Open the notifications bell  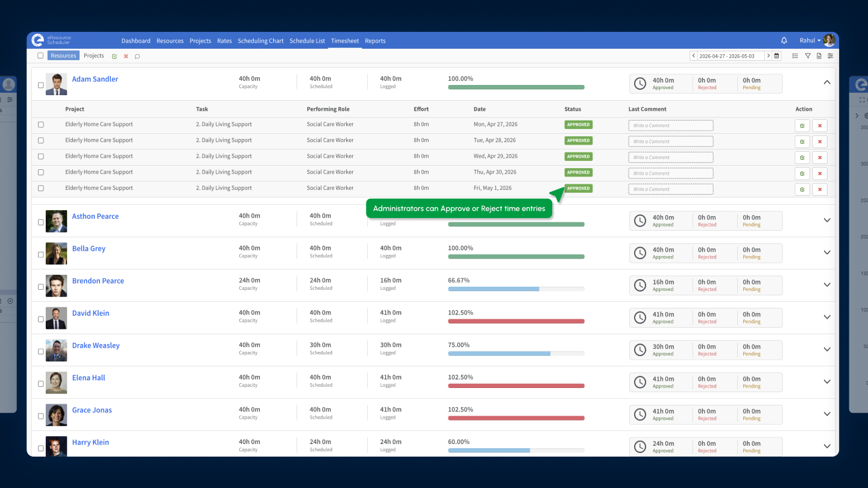(x=784, y=40)
